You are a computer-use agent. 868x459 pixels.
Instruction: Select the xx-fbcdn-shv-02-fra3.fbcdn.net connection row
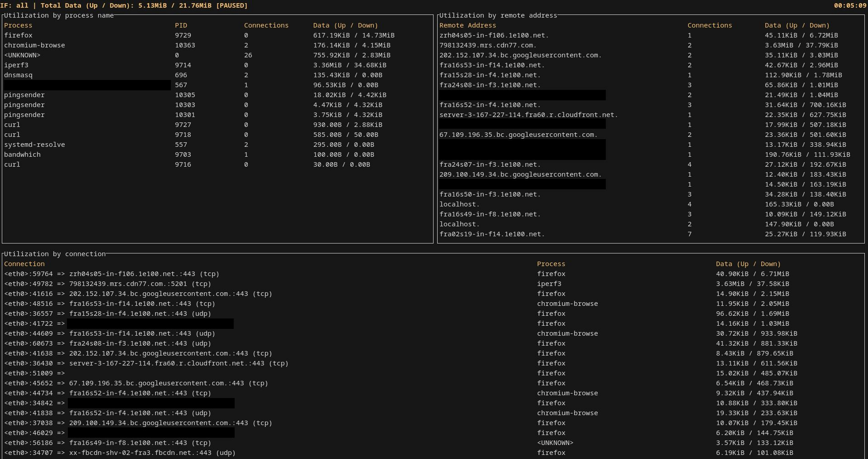click(x=152, y=453)
